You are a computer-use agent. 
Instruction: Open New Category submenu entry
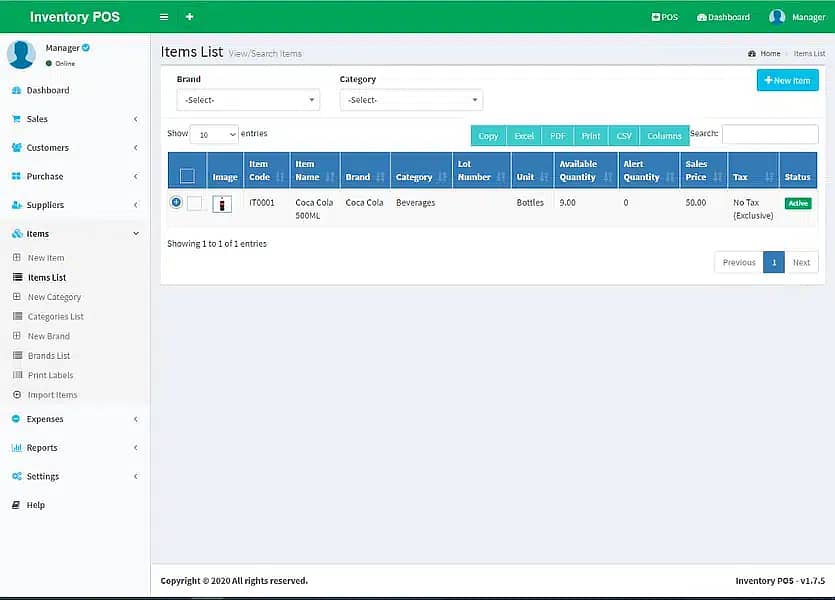click(x=54, y=297)
